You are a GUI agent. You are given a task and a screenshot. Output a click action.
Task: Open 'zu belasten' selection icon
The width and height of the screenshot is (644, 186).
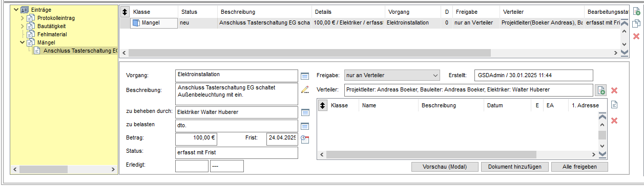(305, 126)
